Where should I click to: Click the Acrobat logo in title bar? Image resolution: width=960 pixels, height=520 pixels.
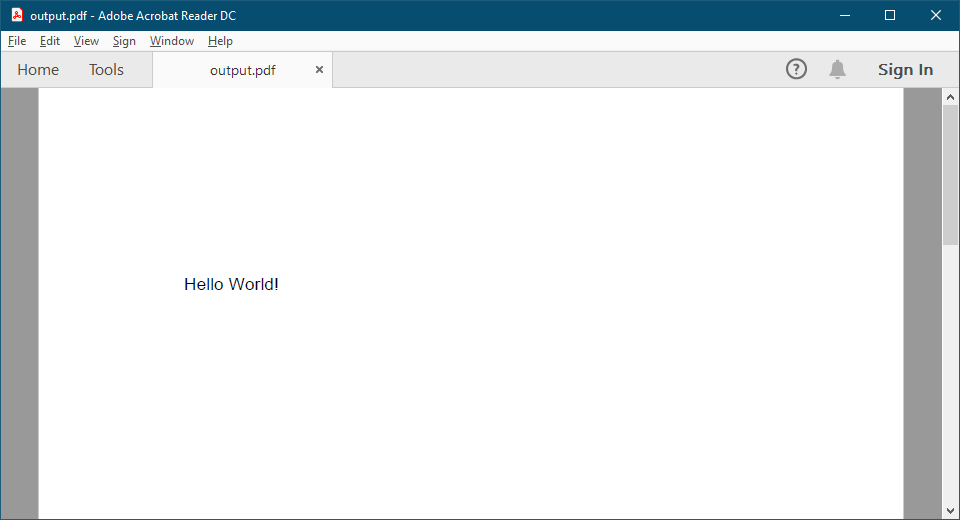(x=17, y=15)
